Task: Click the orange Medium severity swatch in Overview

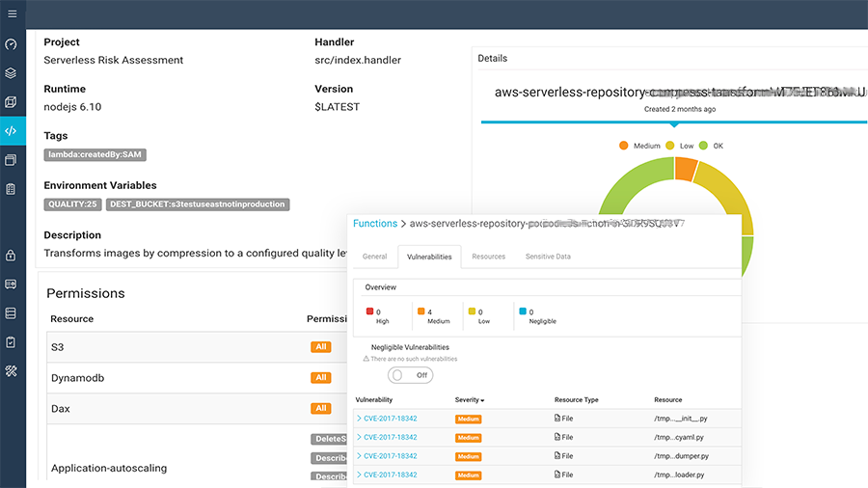Action: tap(421, 311)
